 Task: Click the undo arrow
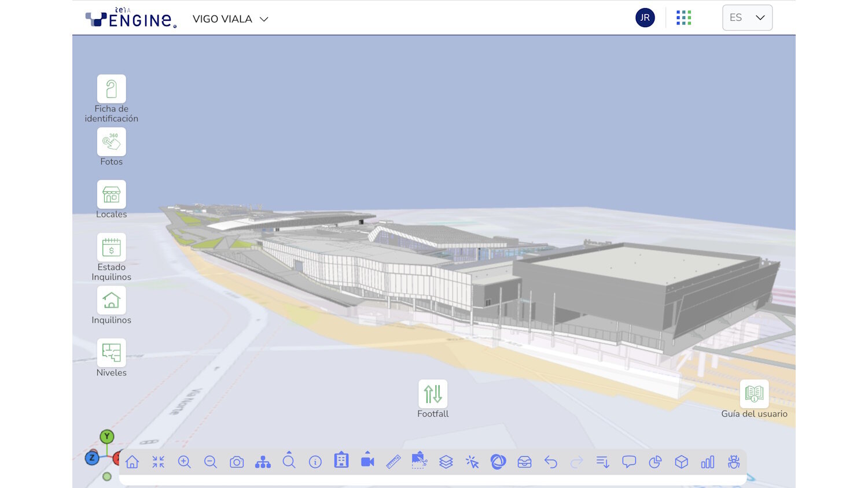pos(550,462)
